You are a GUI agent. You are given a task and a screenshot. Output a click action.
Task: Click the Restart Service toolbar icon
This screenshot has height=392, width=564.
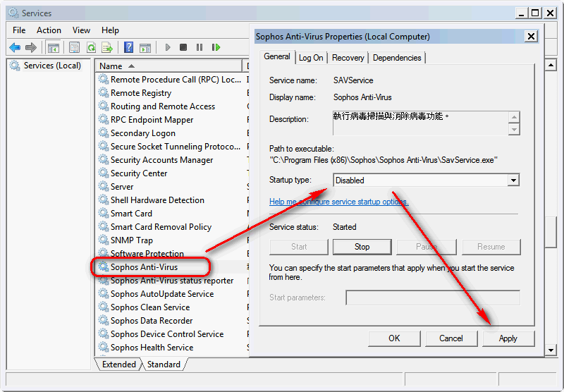[216, 47]
